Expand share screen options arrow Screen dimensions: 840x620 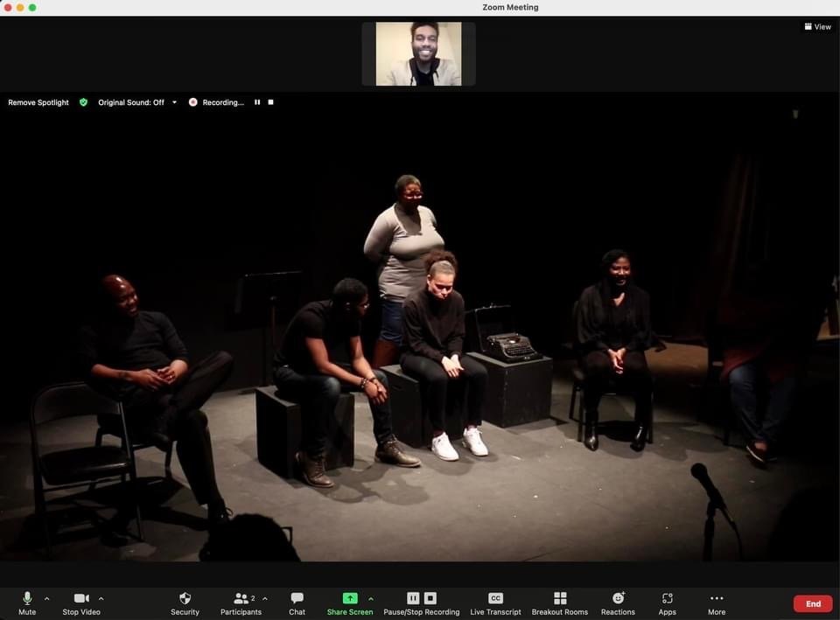(371, 599)
